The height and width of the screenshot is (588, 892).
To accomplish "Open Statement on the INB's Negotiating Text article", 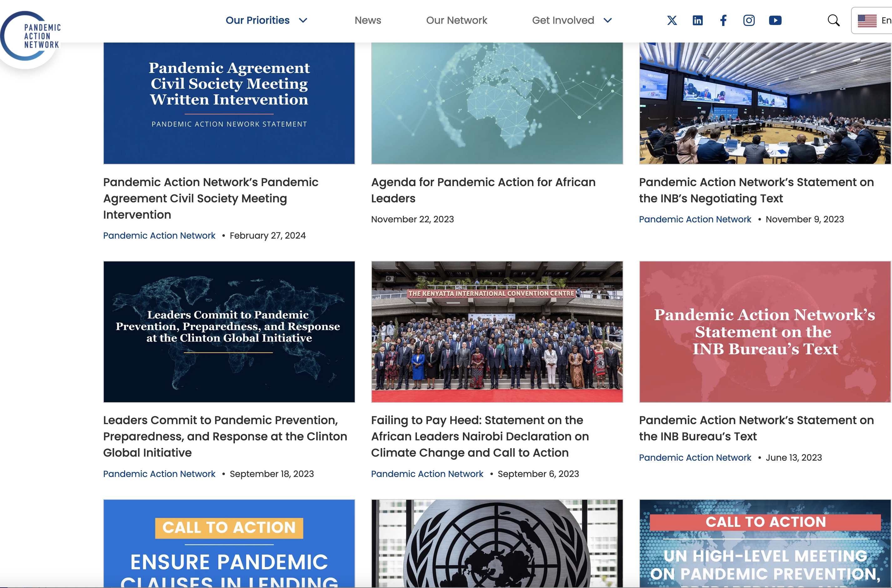I will [756, 190].
